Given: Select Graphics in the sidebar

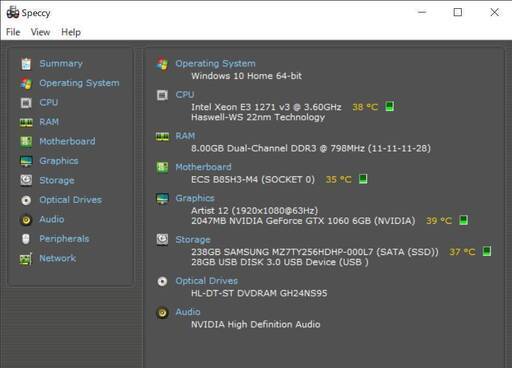Looking at the screenshot, I should [x=59, y=161].
